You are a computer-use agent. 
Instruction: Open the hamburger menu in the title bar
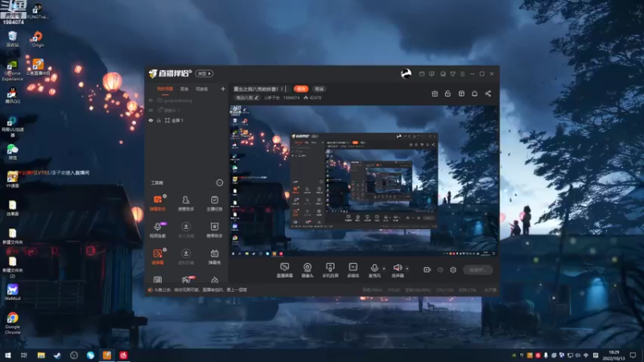pos(462,74)
